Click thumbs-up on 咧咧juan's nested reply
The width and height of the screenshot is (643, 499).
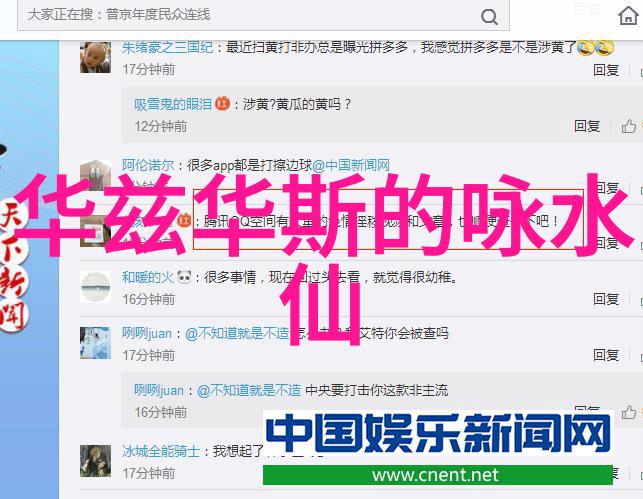(x=629, y=412)
